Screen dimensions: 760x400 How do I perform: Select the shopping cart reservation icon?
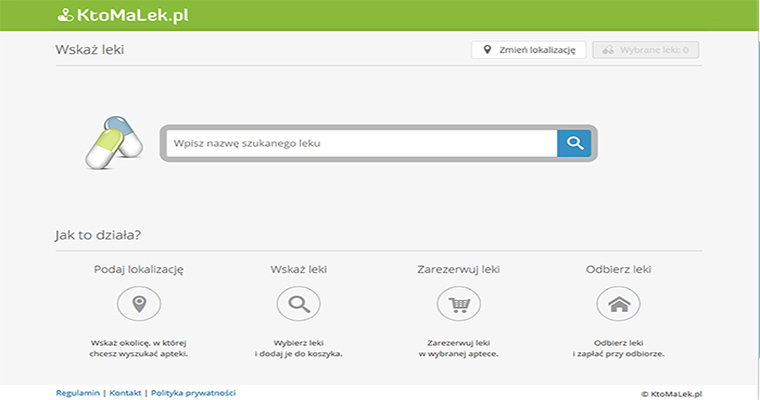[x=458, y=302]
